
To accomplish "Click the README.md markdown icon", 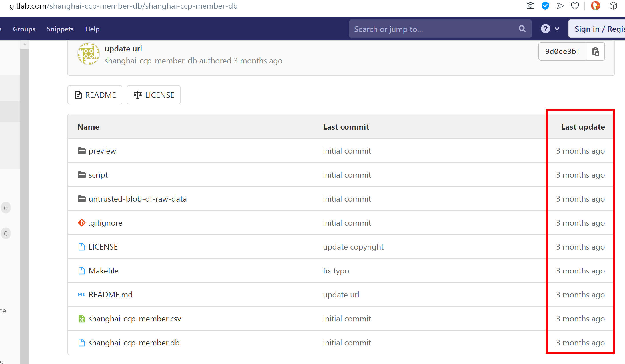I will (81, 295).
